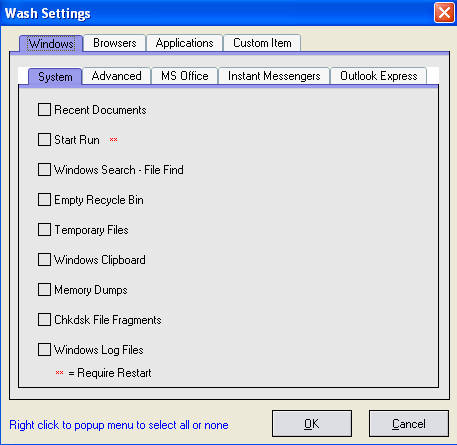Select the Windows top tab

point(51,44)
